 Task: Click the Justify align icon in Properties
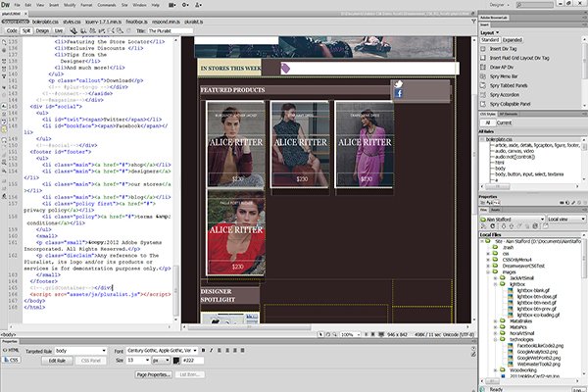click(243, 350)
